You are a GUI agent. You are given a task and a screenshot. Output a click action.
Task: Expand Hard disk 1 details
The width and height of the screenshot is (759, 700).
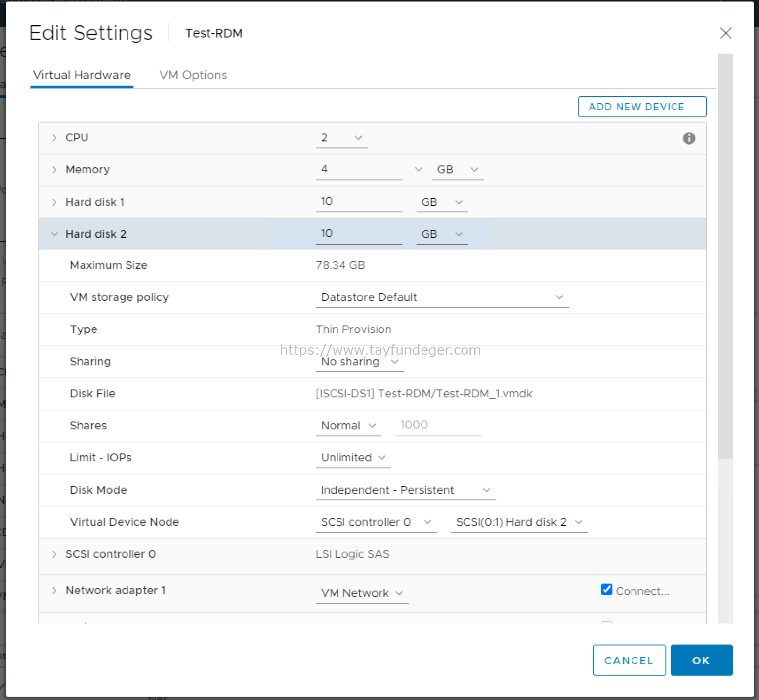tap(54, 202)
